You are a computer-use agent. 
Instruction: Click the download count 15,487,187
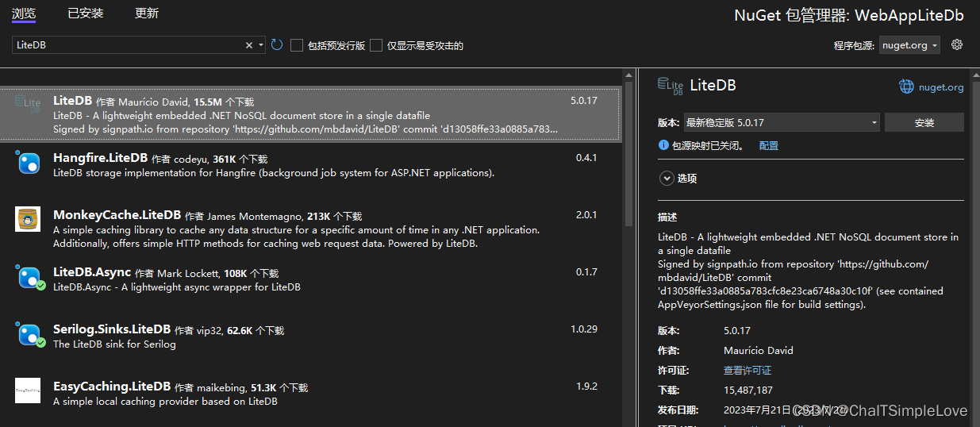pyautogui.click(x=748, y=390)
